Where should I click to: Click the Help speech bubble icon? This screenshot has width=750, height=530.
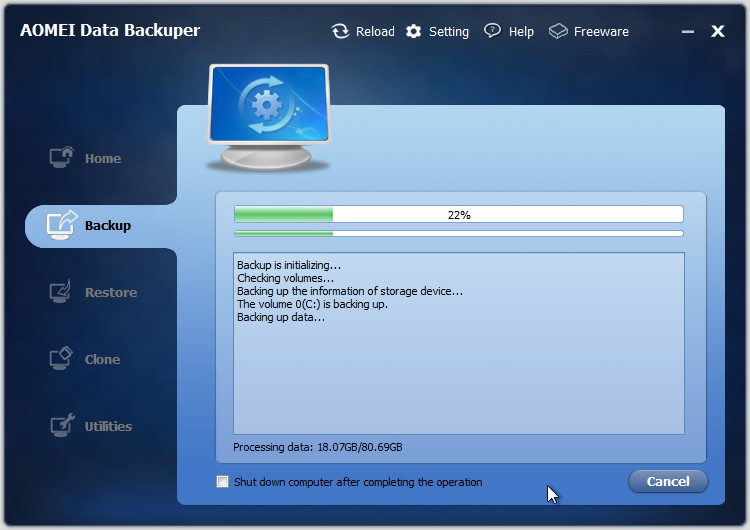tap(492, 31)
